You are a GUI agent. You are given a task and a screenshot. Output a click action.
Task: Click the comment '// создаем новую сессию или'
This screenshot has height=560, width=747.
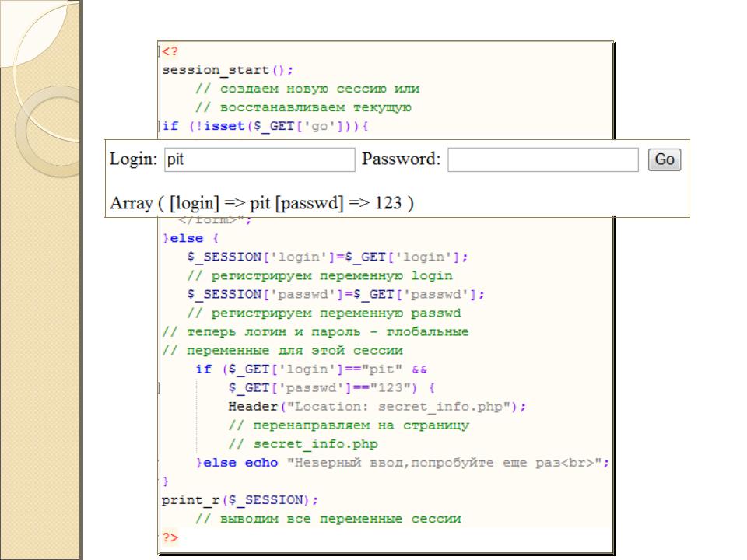pos(307,89)
